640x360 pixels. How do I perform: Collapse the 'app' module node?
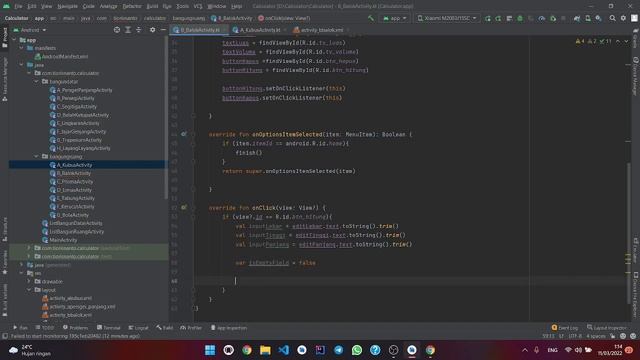pos(14,40)
